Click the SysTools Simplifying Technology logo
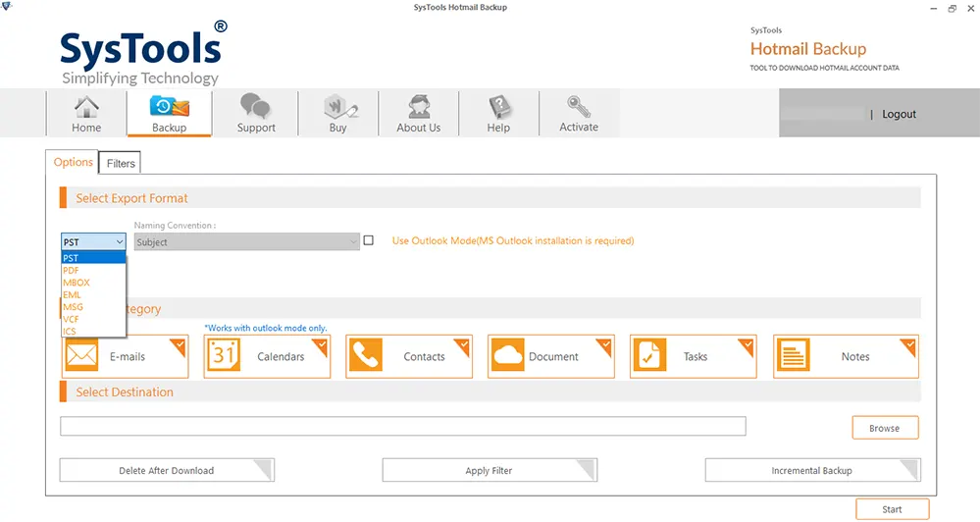980x522 pixels. 142,54
